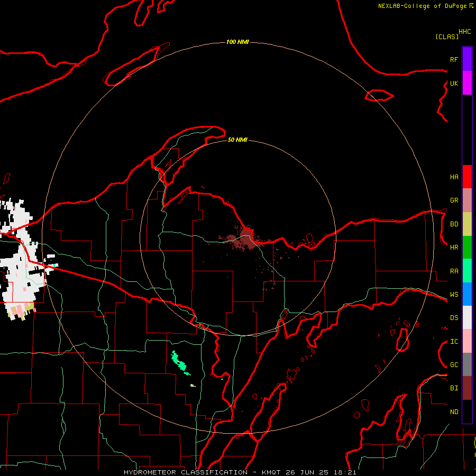Click the BI brown legend swatch
The width and height of the screenshot is (476, 476).
467,388
